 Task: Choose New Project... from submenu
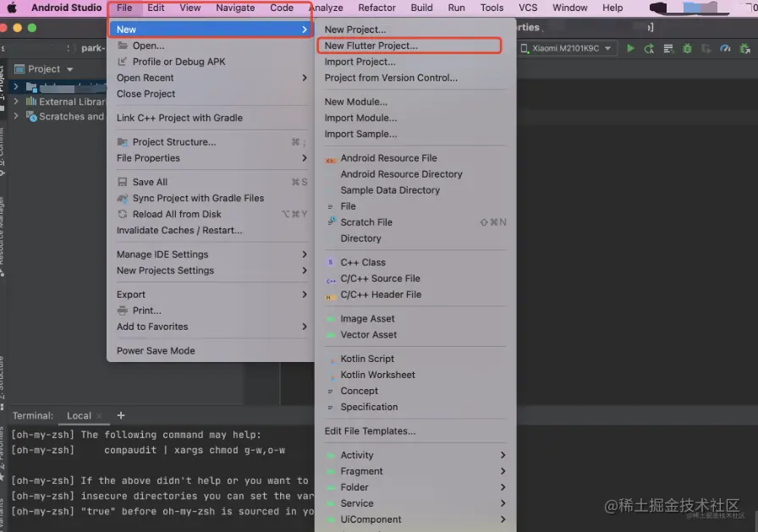pos(415,30)
